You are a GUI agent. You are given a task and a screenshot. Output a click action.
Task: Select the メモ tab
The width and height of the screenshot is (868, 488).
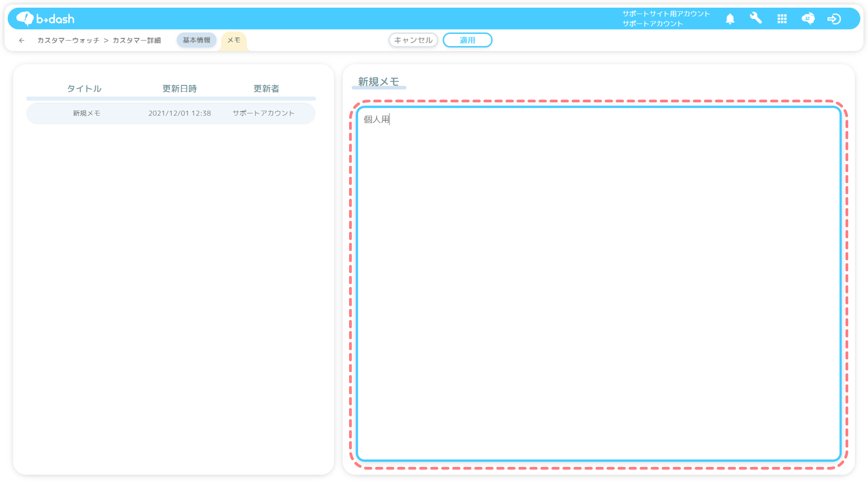[234, 40]
